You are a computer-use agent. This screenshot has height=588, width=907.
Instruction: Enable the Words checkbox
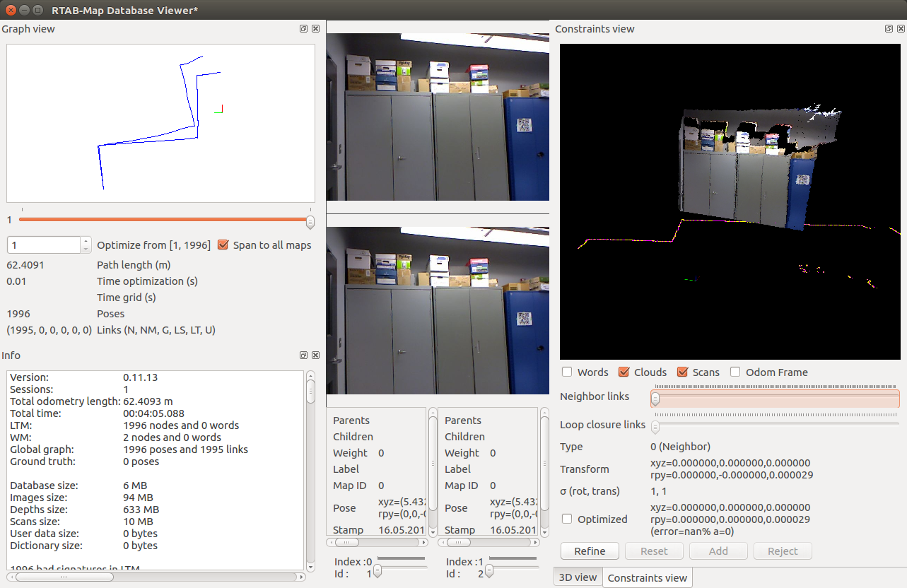click(567, 372)
